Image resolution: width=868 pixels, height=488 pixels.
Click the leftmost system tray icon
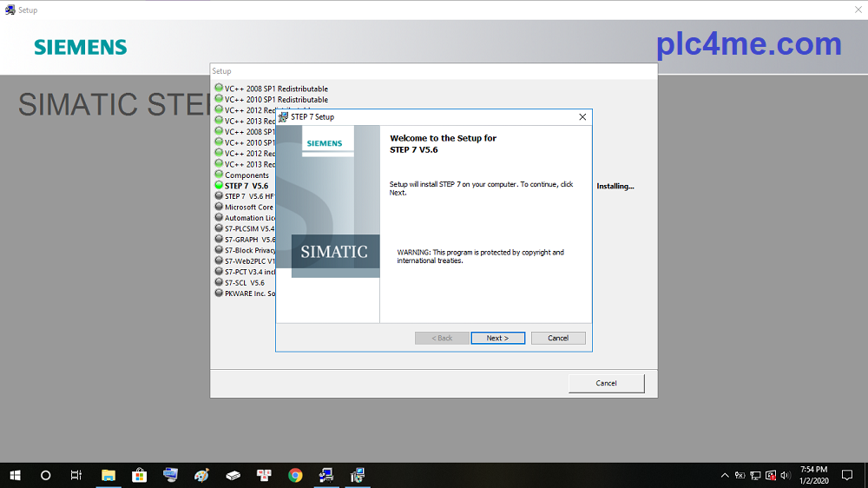tap(740, 475)
